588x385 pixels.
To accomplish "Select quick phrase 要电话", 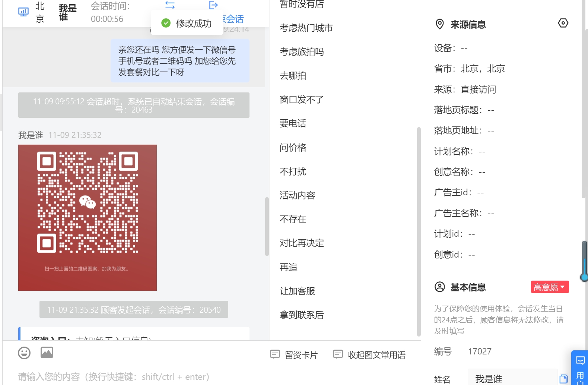I will (x=293, y=123).
